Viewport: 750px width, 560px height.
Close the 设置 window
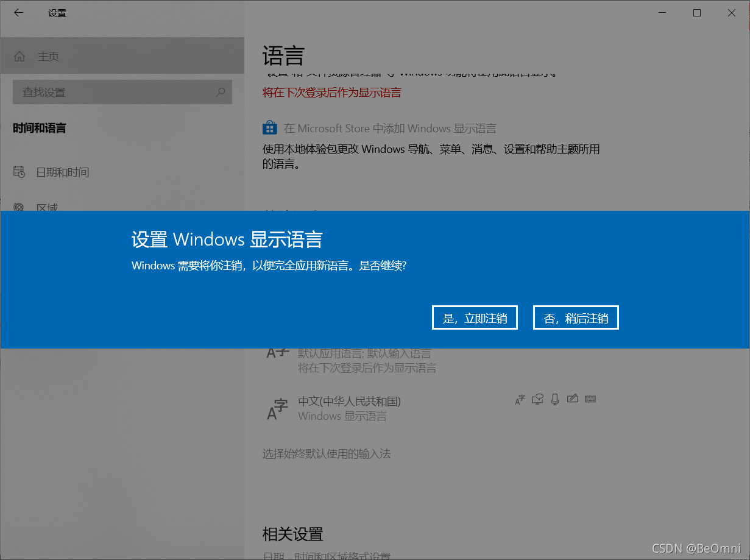coord(732,13)
